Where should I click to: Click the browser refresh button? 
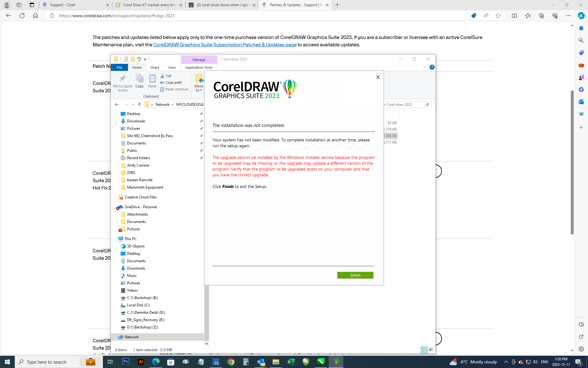pos(22,16)
